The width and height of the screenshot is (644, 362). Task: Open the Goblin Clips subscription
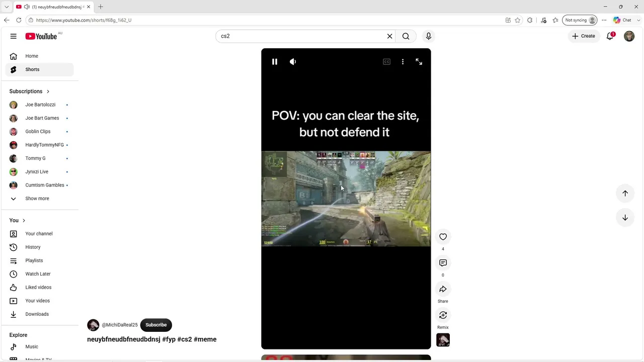pos(39,132)
